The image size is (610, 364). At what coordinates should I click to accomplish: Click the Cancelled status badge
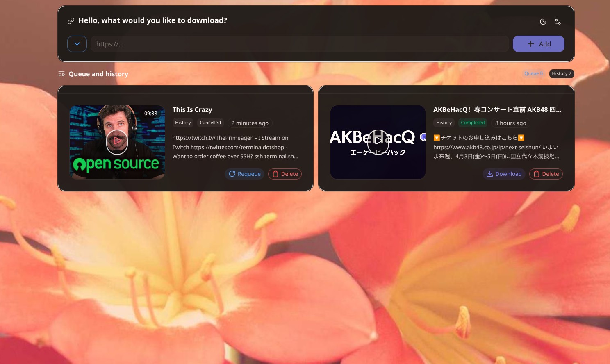click(210, 123)
